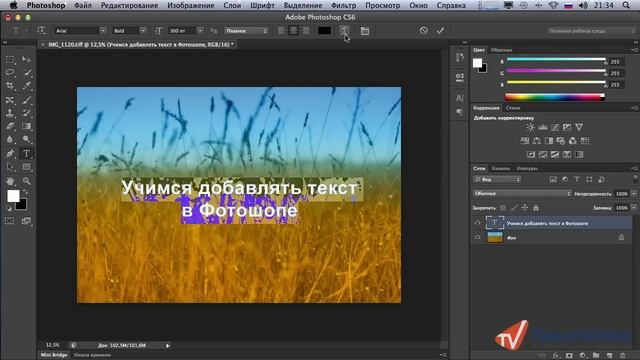The image size is (640, 360).
Task: Select the Path Selection tool
Action: point(10,167)
